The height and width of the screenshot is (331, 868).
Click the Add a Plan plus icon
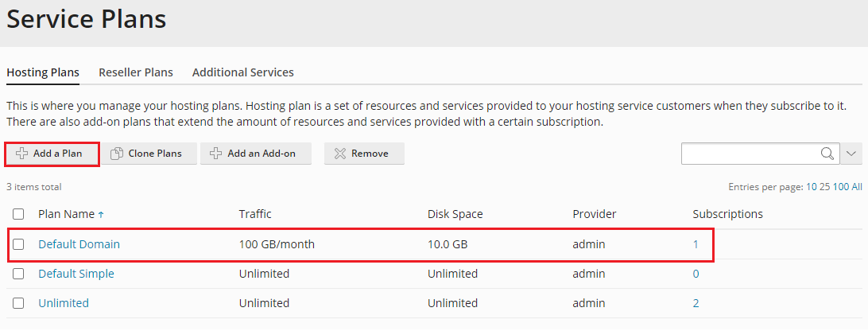(x=22, y=154)
